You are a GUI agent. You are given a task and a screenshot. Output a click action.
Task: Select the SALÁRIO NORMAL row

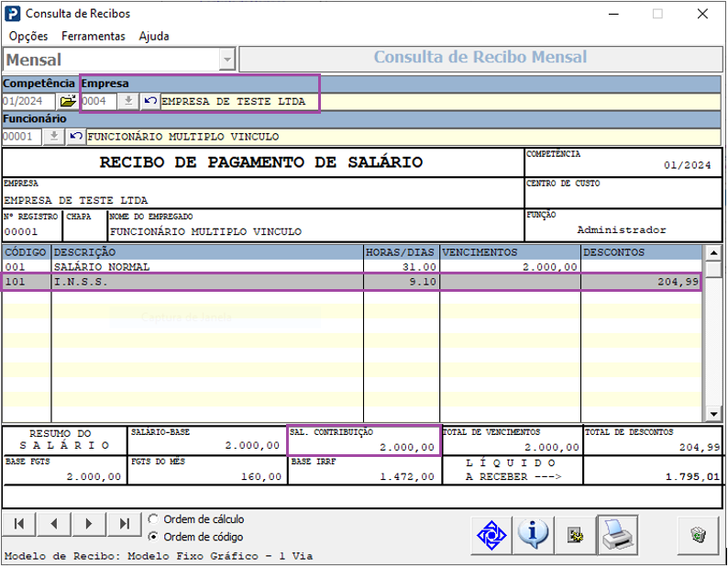point(351,267)
